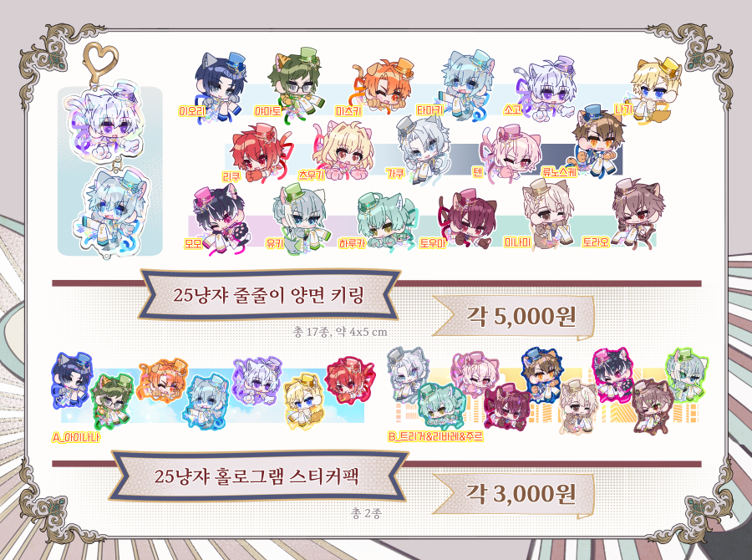This screenshot has width=752, height=560.
Task: Select the B_트리거&리바레&주르 sticker label
Action: point(435,436)
